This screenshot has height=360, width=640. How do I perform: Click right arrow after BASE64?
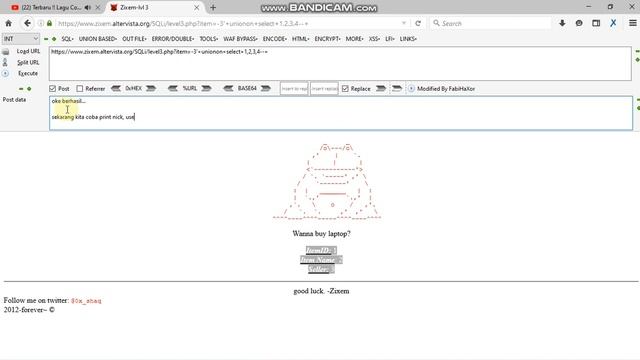(x=266, y=89)
